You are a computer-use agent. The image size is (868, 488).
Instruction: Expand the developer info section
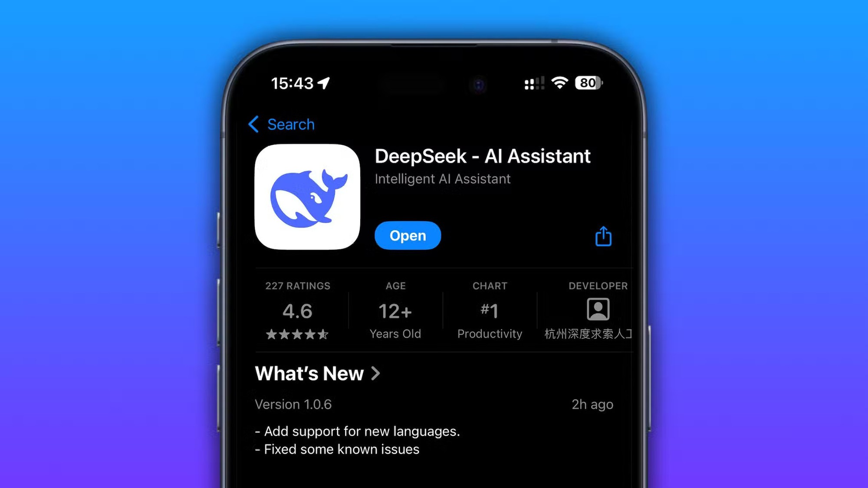tap(597, 310)
